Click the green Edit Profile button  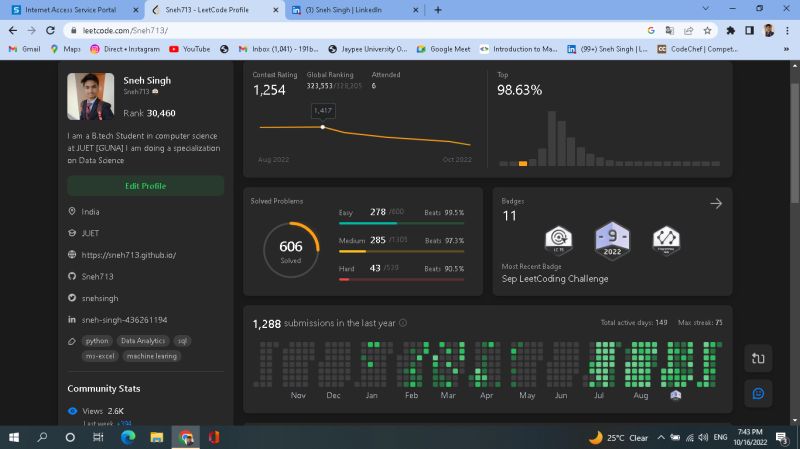tap(145, 186)
